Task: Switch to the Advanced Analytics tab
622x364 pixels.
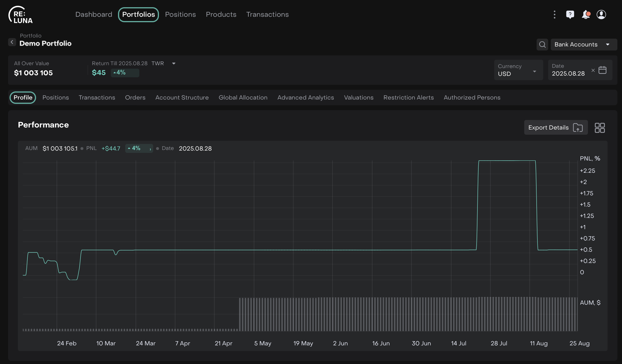Action: [306, 97]
